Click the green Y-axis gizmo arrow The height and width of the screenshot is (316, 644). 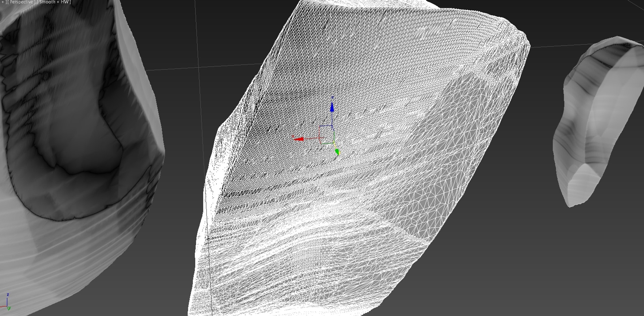[x=337, y=152]
